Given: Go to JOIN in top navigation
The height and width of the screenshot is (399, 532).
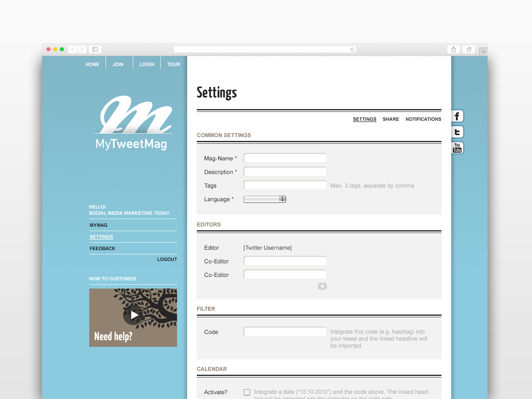Looking at the screenshot, I should 118,64.
